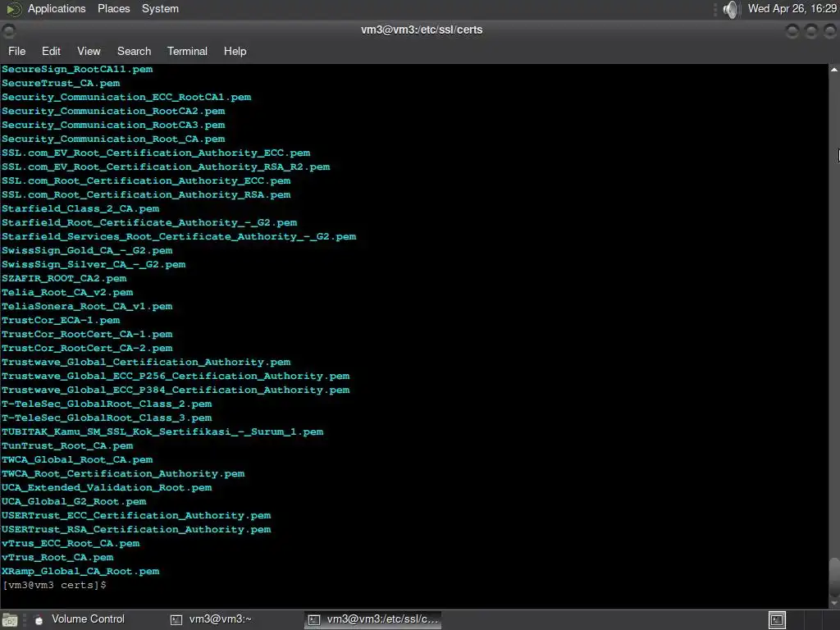Click Starfield_Class_2_CA.pem
The height and width of the screenshot is (630, 840).
click(x=80, y=208)
